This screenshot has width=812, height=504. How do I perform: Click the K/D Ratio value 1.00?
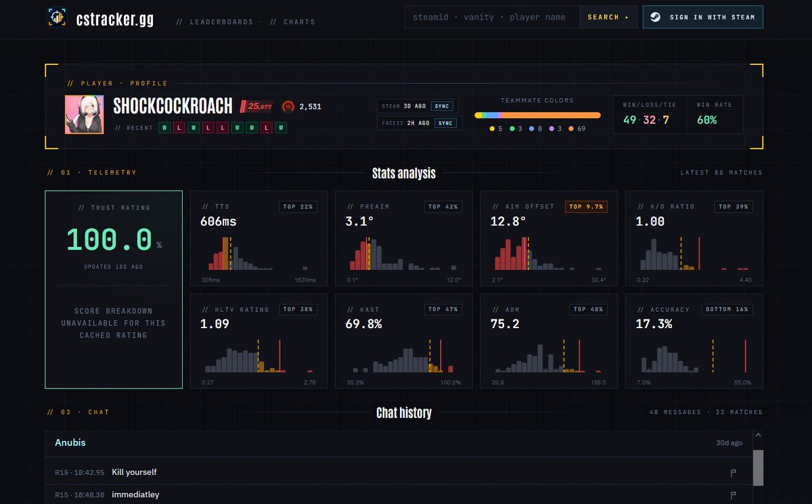(x=650, y=221)
